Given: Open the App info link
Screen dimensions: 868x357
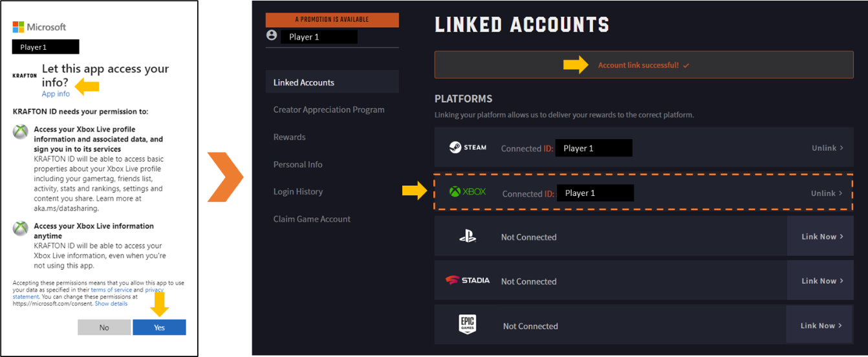Looking at the screenshot, I should click(56, 94).
